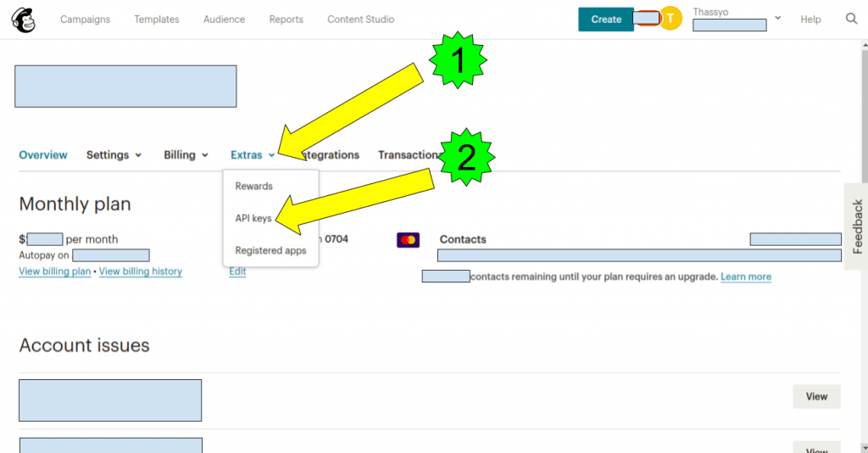Open the View billing history link
The height and width of the screenshot is (453, 868).
tap(141, 271)
